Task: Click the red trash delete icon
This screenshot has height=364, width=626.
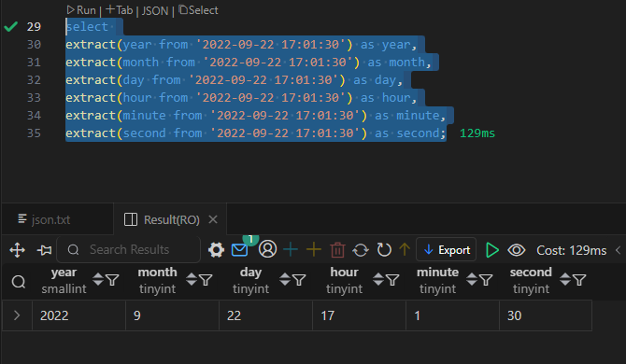Action: 337,250
